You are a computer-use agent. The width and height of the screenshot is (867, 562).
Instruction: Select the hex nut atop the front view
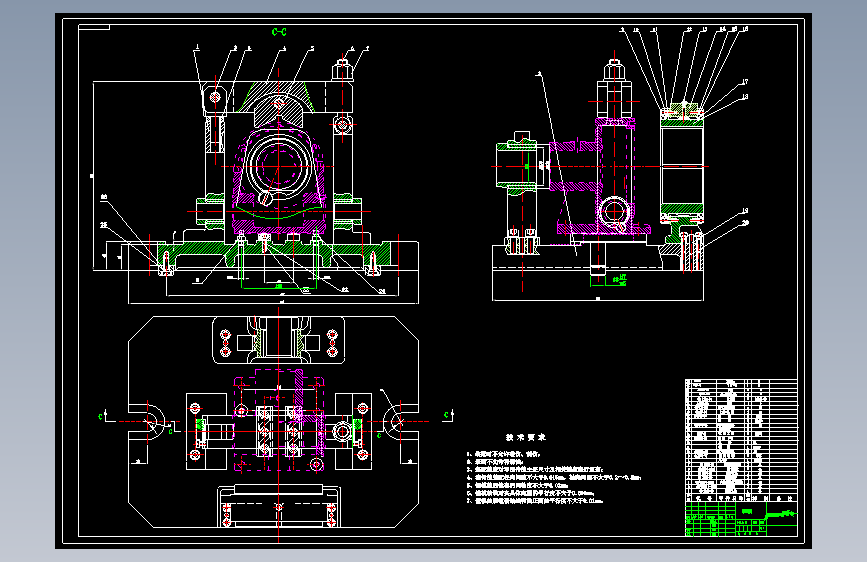[x=342, y=71]
